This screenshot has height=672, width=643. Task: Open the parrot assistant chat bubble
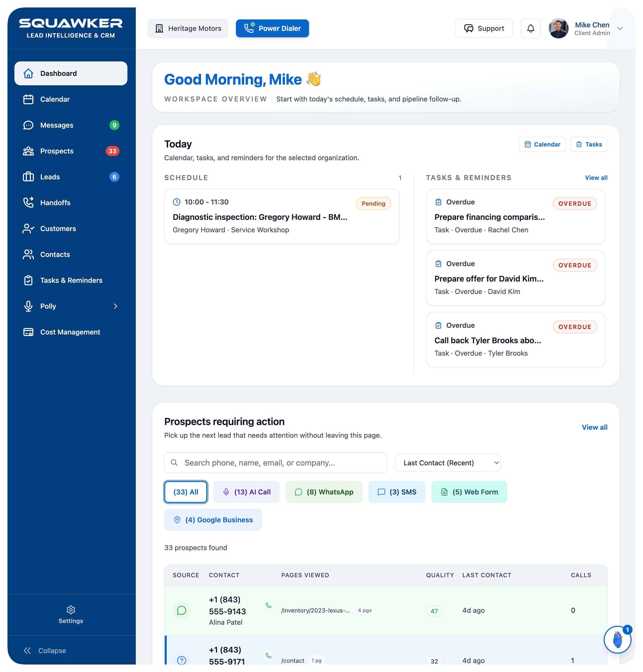(617, 639)
